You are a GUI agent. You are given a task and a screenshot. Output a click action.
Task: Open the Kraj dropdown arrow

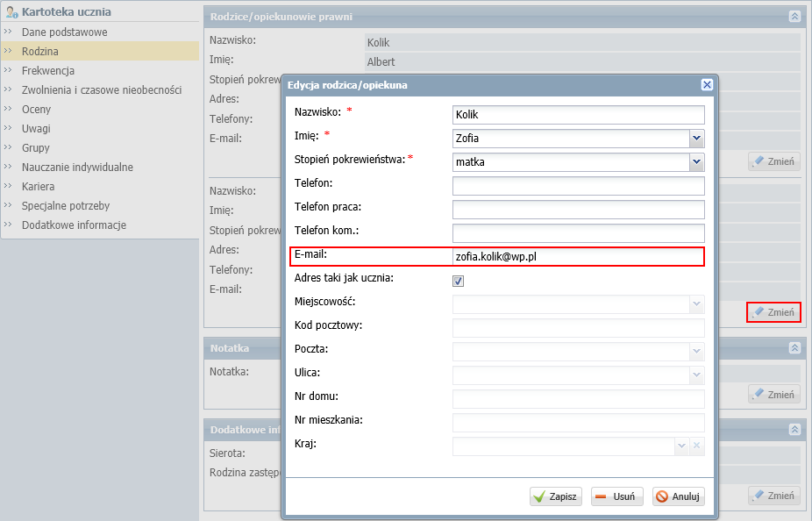pyautogui.click(x=681, y=446)
